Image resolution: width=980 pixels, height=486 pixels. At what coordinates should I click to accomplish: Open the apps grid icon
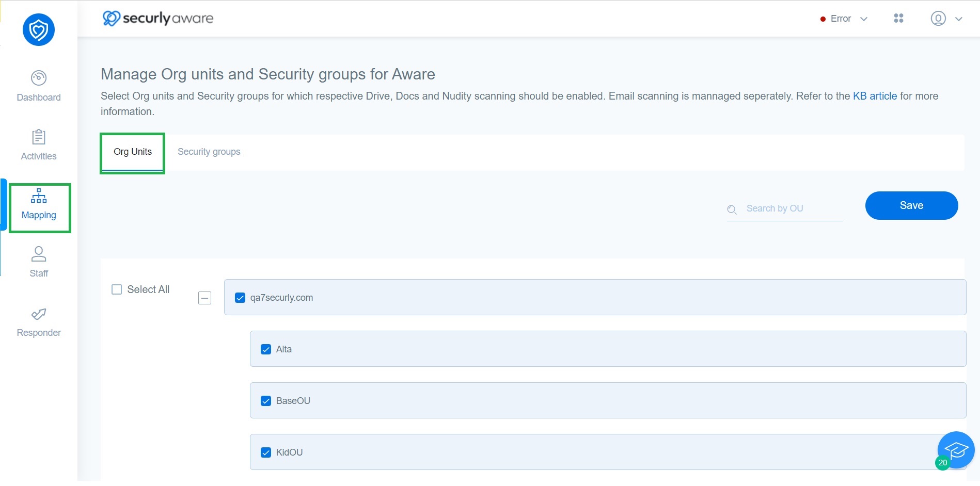click(898, 19)
